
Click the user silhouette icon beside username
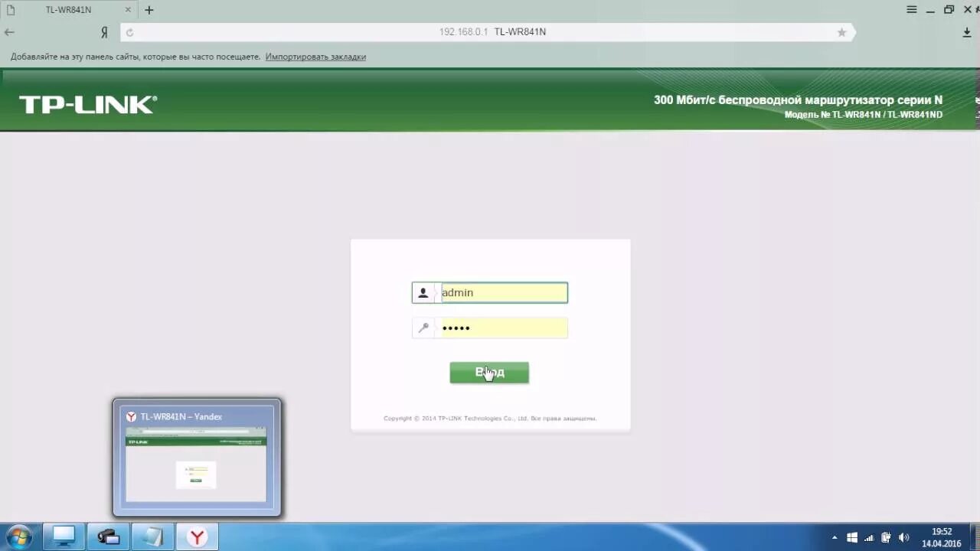(x=423, y=292)
